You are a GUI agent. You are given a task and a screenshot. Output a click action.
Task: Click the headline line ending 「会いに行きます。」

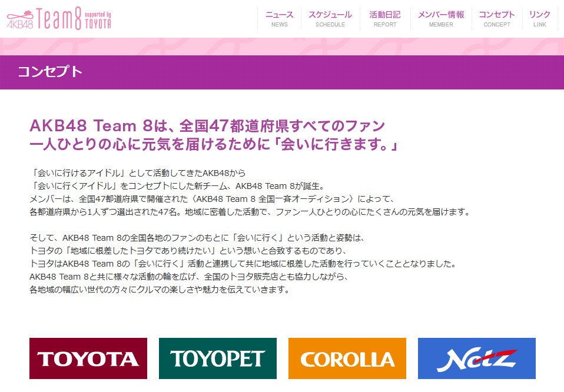tap(214, 145)
